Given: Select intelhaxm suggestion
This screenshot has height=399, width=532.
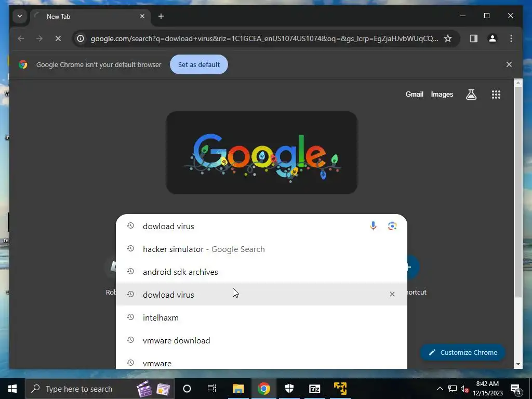Looking at the screenshot, I should 262,317.
